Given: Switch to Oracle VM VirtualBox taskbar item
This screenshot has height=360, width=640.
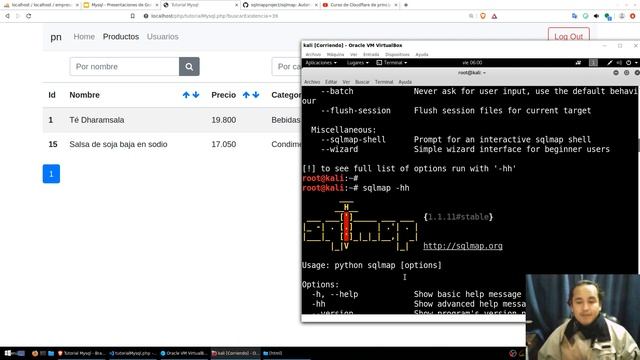Looking at the screenshot, I should (184, 353).
